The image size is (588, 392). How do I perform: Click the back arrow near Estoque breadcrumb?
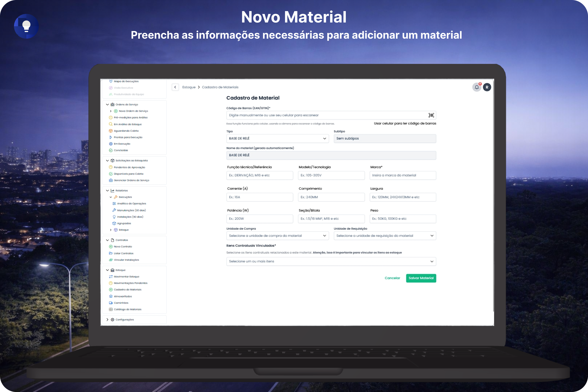tap(175, 87)
